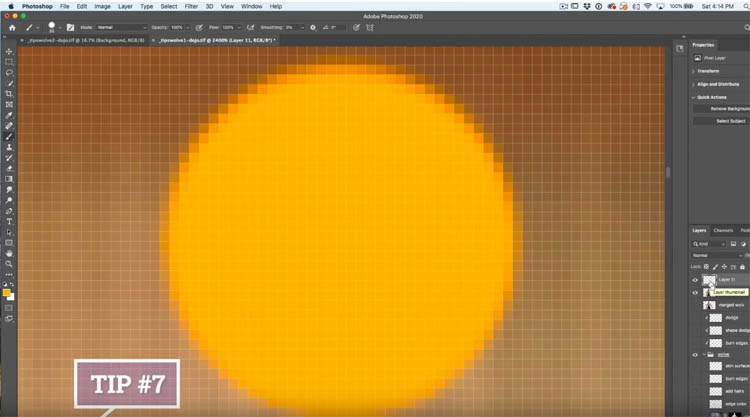Screen dimensions: 750x417
Task: Open the Flow value dropdown arrow
Action: point(239,28)
